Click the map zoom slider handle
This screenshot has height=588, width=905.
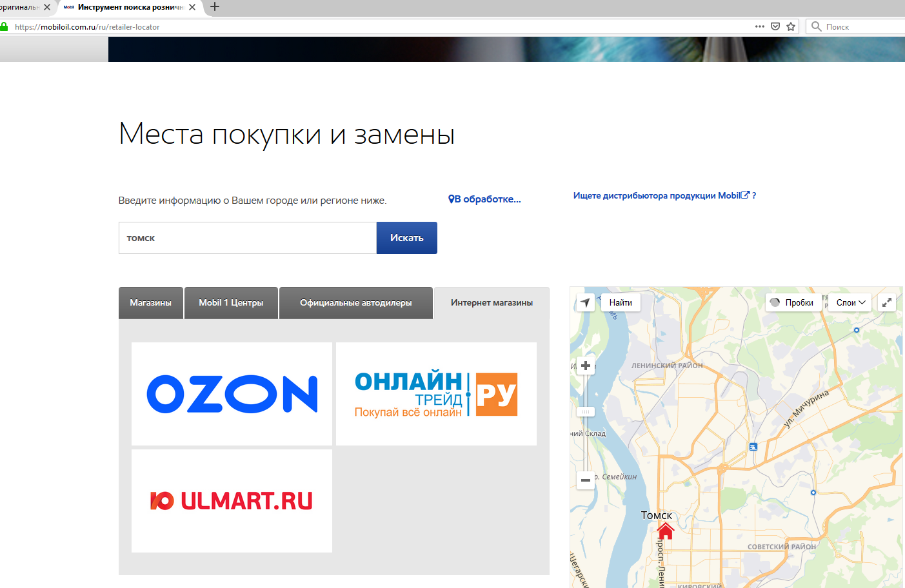click(586, 411)
